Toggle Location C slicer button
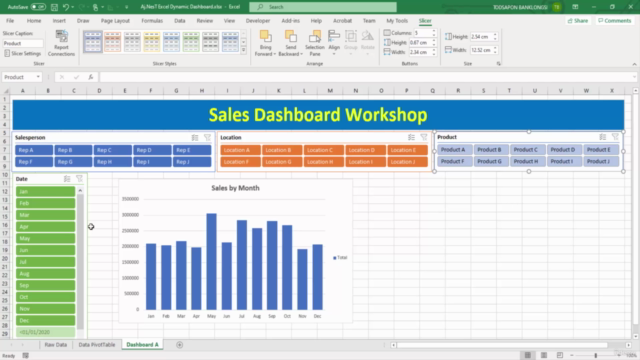 point(324,150)
